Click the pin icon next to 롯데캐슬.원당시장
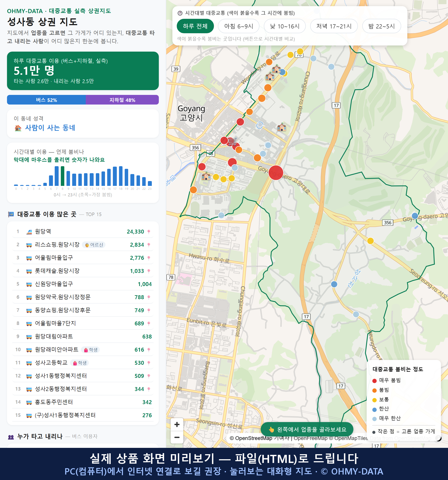Screen dimensions: 448x480 click(149, 271)
